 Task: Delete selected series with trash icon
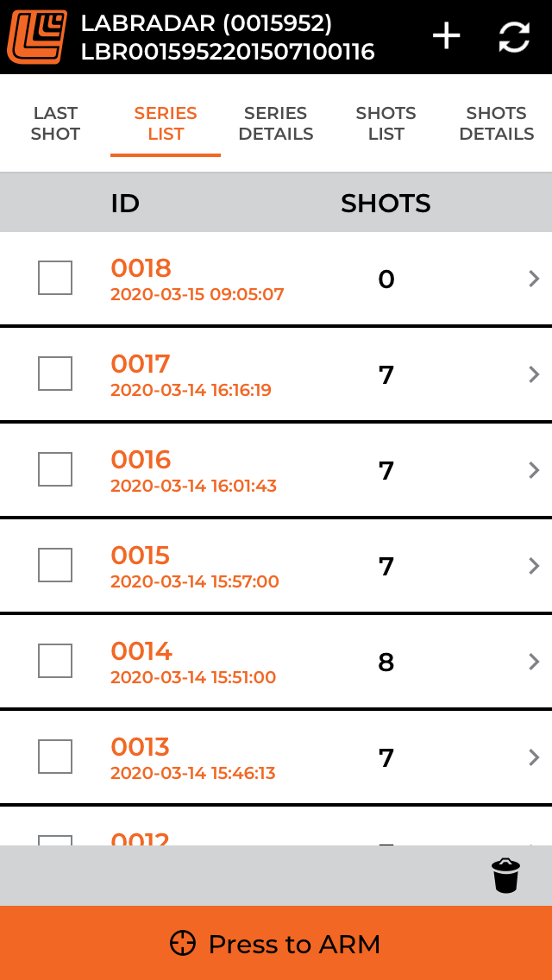pos(505,875)
